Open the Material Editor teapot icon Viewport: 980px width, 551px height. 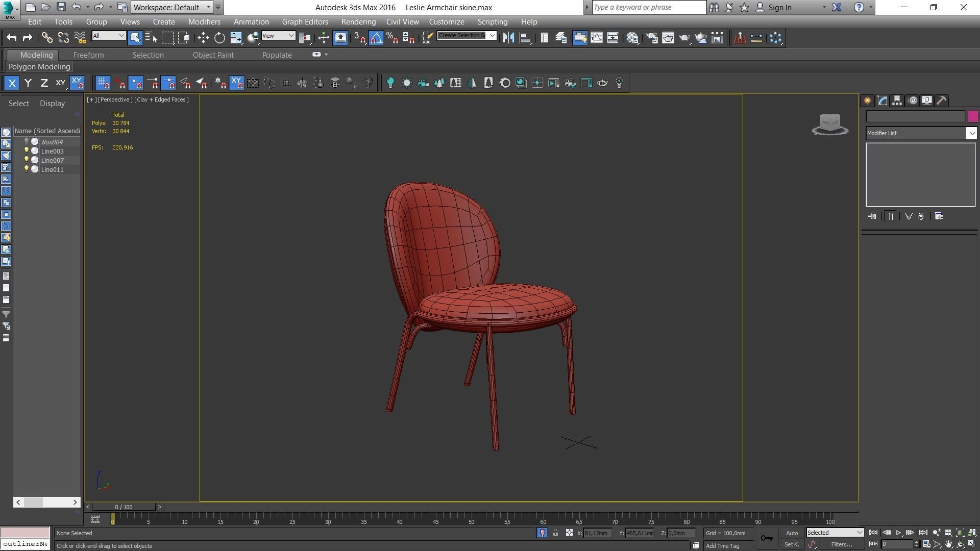click(632, 38)
